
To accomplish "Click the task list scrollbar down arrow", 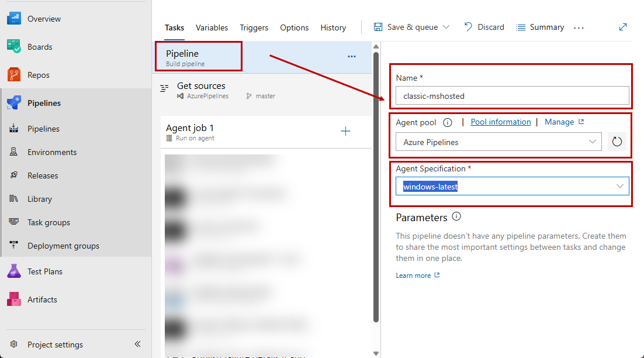I will point(376,353).
